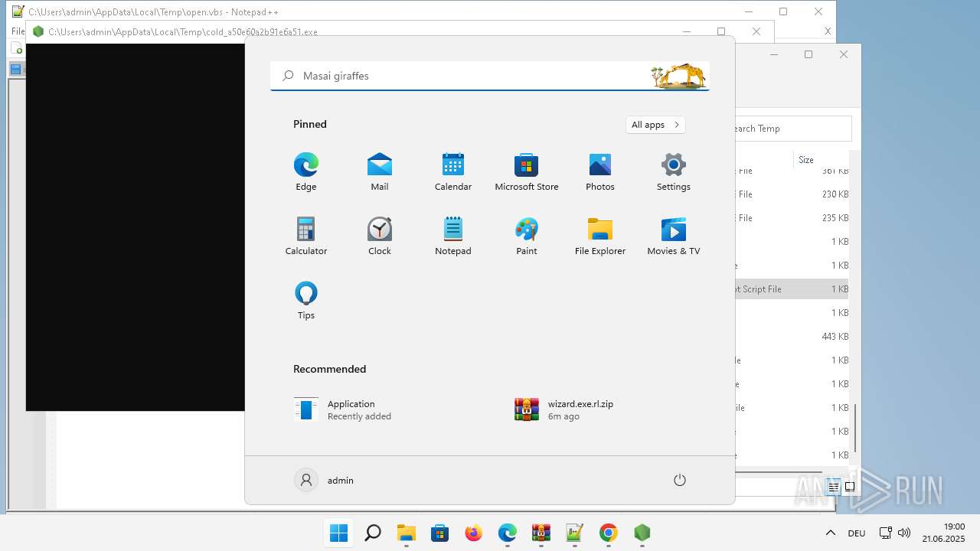Open the clock showing 19:00 21.06.2025
The image size is (980, 551).
pyautogui.click(x=943, y=533)
